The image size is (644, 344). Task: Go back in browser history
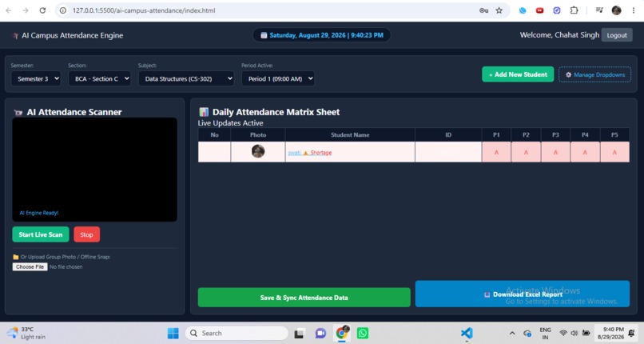tap(9, 10)
